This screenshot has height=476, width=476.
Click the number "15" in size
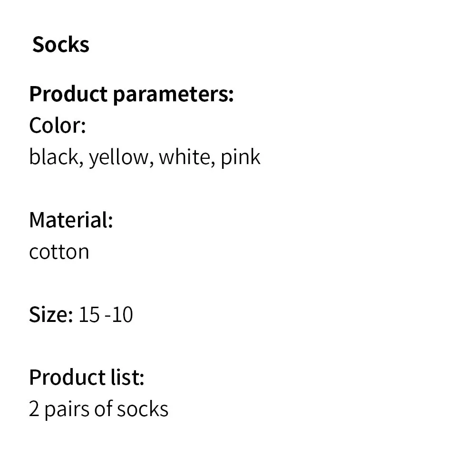click(x=89, y=314)
